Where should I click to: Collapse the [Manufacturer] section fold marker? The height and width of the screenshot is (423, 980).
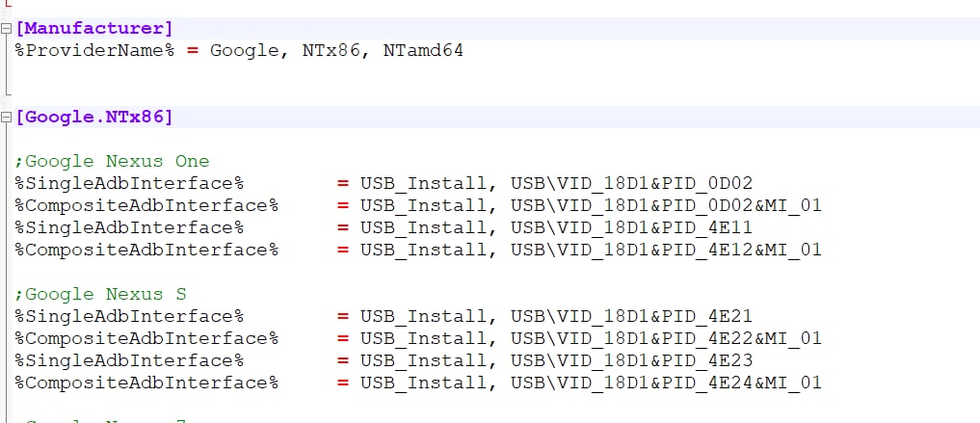(6, 29)
